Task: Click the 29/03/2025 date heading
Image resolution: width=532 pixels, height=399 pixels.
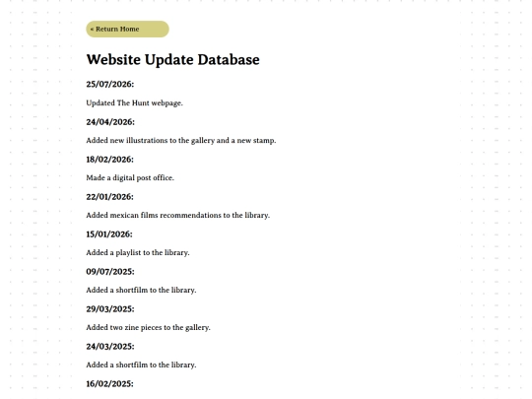Action: [x=110, y=309]
